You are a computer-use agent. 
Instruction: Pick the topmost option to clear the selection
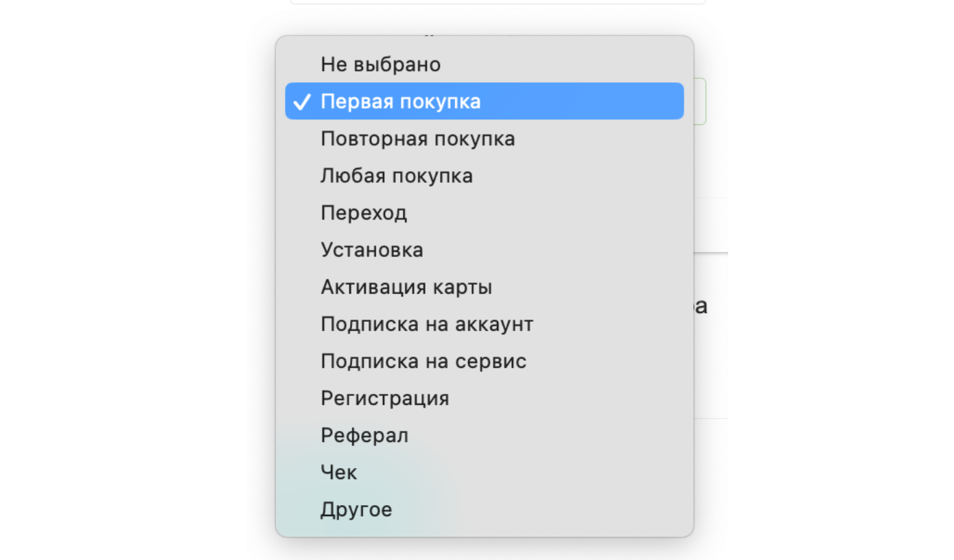click(x=380, y=65)
